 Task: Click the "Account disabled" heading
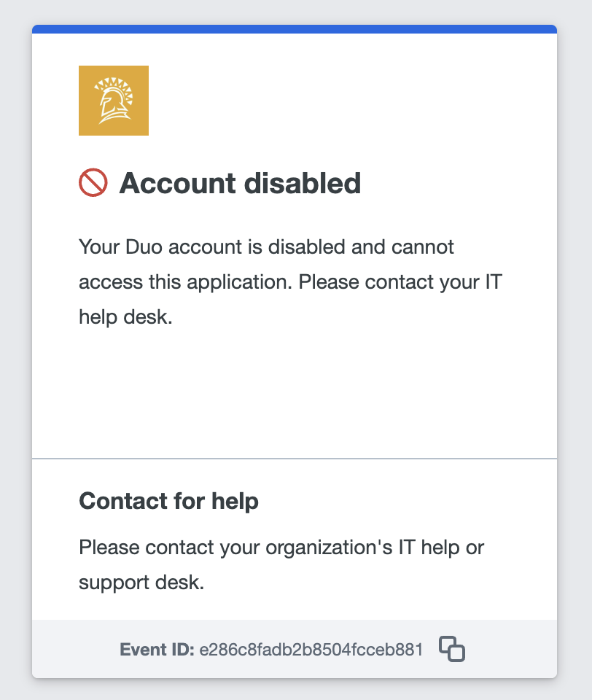[240, 183]
